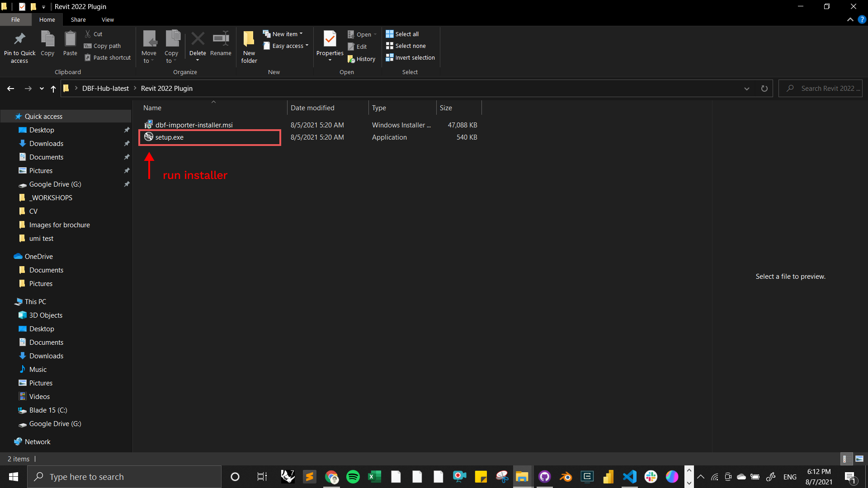Open This PC in the navigation pane
This screenshot has width=868, height=488.
(x=35, y=301)
